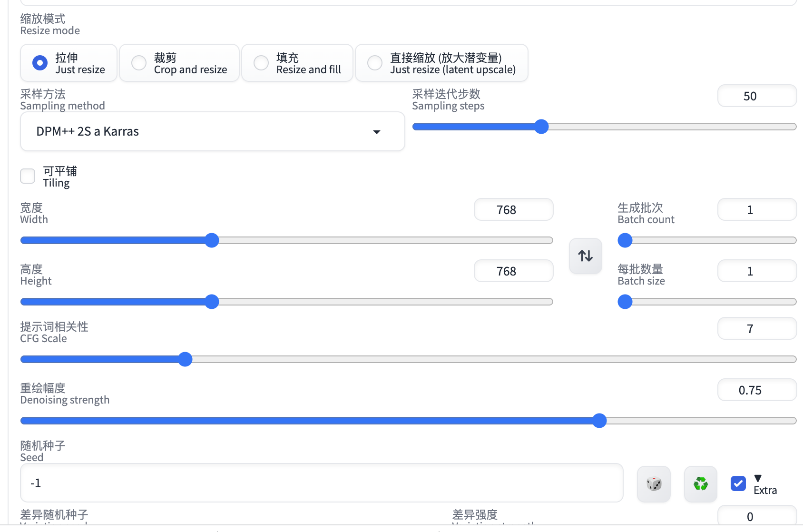Click the Denoising strength slider track
The width and height of the screenshot is (803, 532).
click(x=409, y=421)
